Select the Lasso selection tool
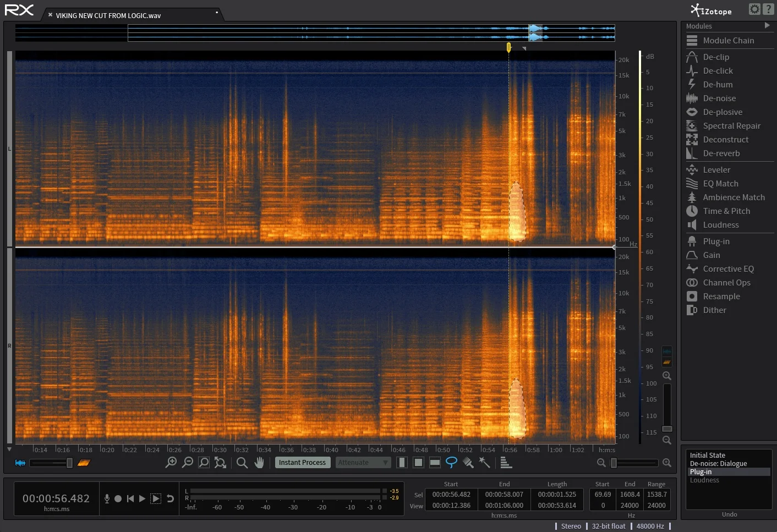Image resolution: width=777 pixels, height=532 pixels. [451, 463]
